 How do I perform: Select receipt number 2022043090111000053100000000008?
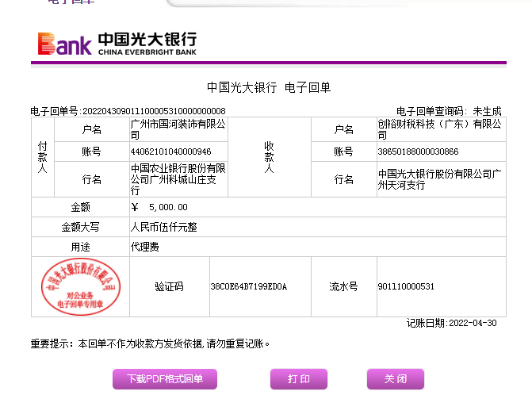pos(154,111)
